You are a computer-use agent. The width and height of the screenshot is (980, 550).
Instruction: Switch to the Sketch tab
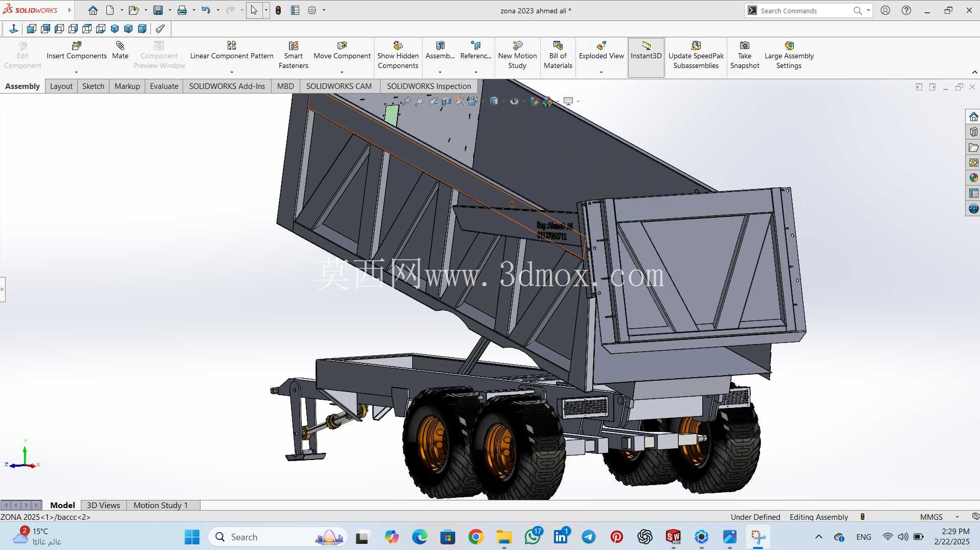coord(93,86)
